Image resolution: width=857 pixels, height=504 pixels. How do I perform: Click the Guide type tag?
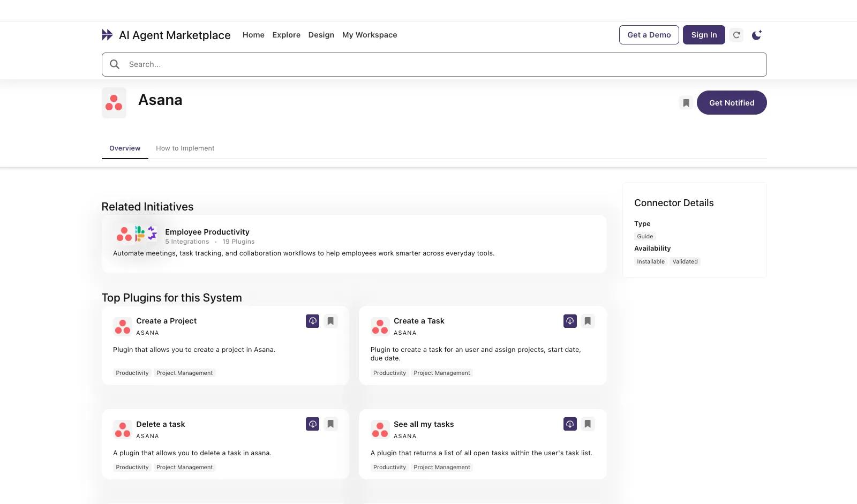(x=645, y=236)
